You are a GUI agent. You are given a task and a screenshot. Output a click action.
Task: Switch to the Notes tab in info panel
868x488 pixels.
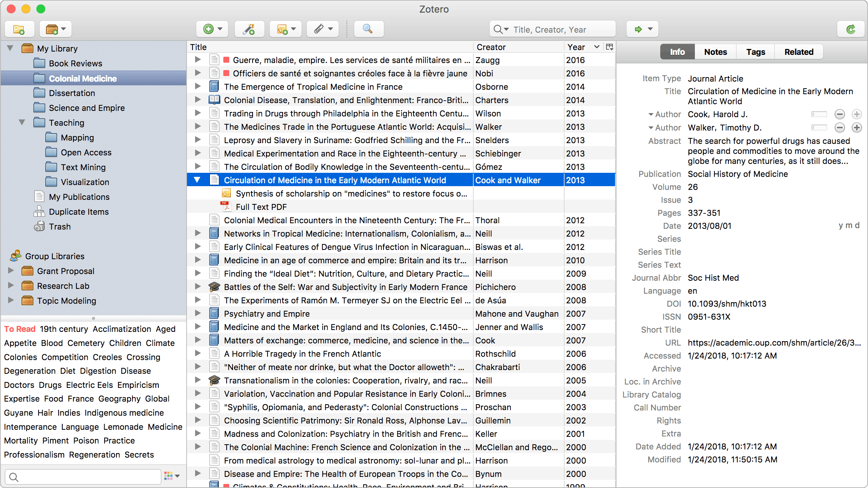point(716,52)
